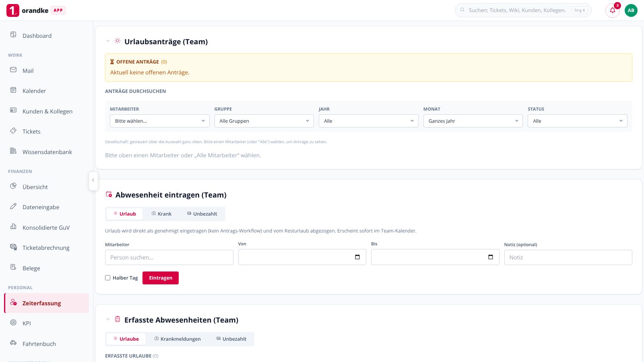
Task: Open Konsolidierte GuV in the sidebar
Action: (46, 228)
